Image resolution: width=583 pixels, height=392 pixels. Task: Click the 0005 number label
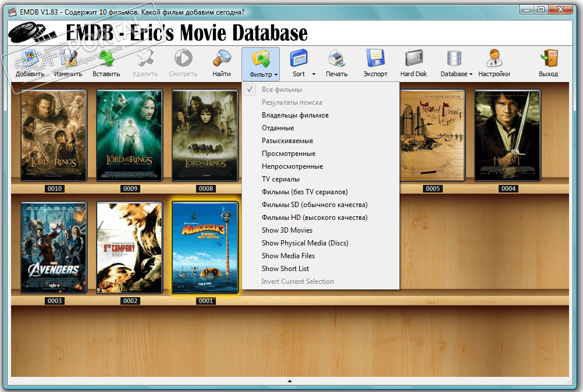tap(433, 189)
